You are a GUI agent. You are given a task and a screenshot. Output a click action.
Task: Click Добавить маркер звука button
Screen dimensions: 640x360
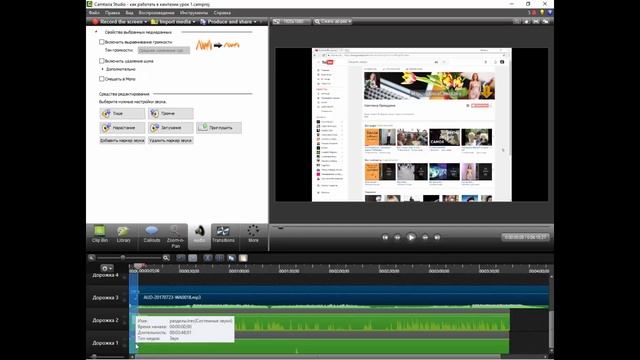click(x=122, y=140)
